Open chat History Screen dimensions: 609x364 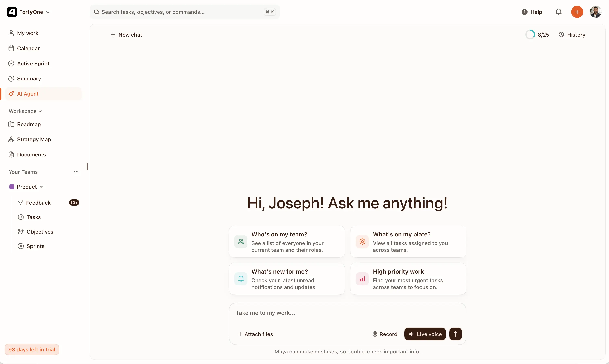572,35
